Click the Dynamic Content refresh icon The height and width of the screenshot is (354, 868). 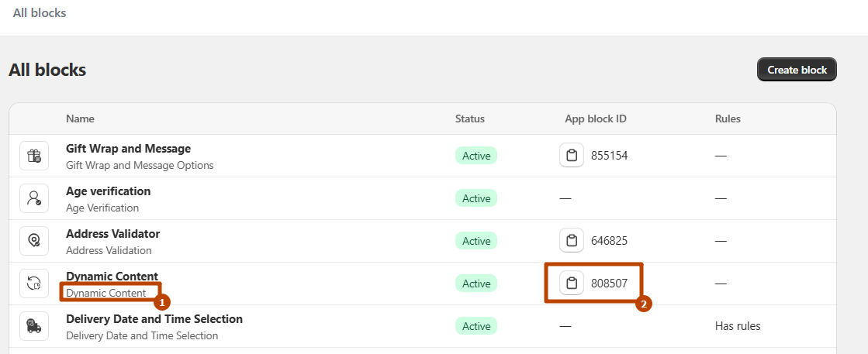[34, 284]
